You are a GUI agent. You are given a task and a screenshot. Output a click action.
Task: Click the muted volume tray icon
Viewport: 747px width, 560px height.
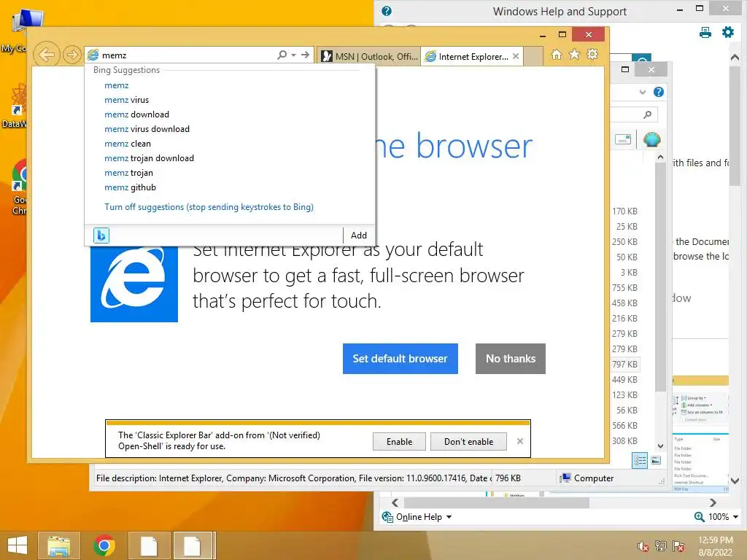point(643,546)
